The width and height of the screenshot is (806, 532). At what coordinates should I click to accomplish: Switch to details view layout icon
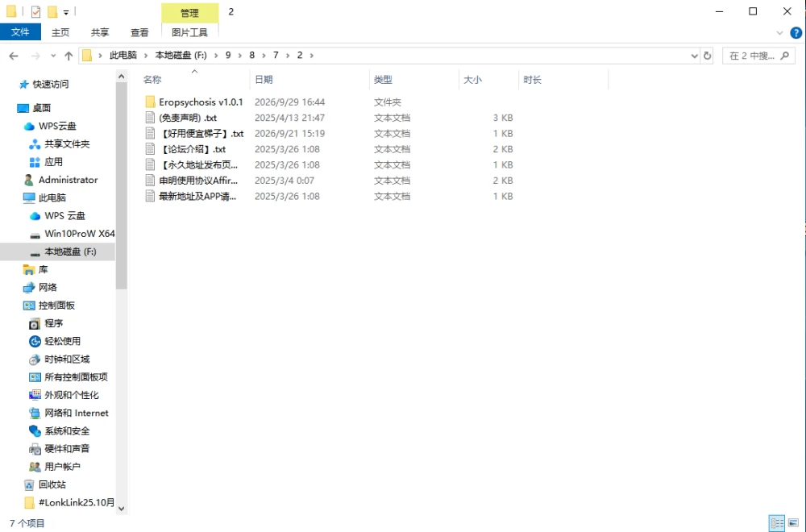click(x=777, y=523)
